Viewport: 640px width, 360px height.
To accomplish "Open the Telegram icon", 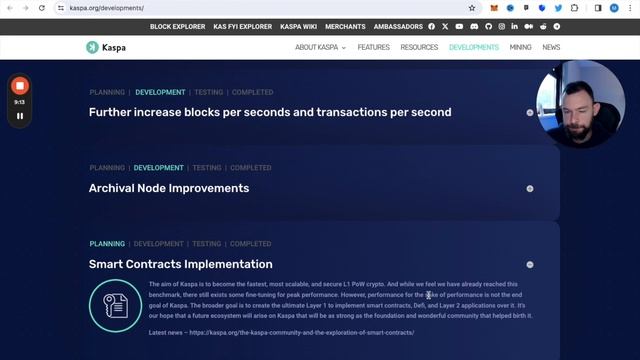I will coord(557,27).
